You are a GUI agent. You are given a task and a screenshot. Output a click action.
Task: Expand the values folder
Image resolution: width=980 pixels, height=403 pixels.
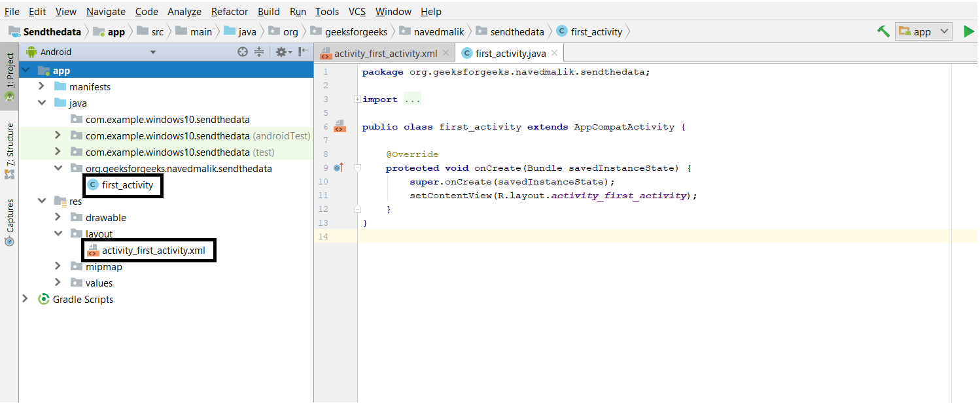pos(58,283)
